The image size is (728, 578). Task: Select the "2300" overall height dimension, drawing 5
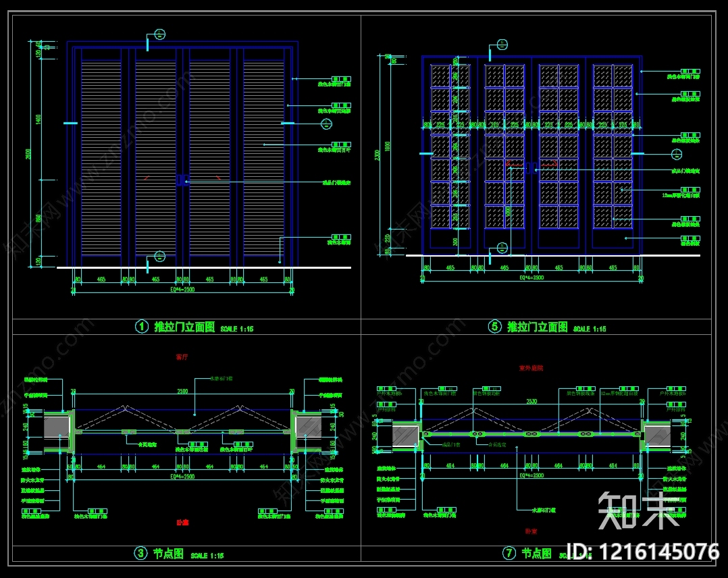[x=378, y=155]
